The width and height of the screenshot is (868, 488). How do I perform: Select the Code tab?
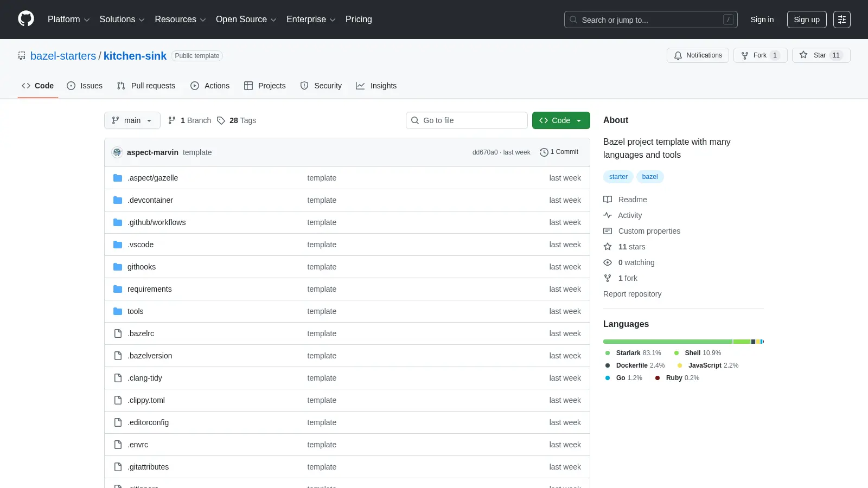point(37,86)
